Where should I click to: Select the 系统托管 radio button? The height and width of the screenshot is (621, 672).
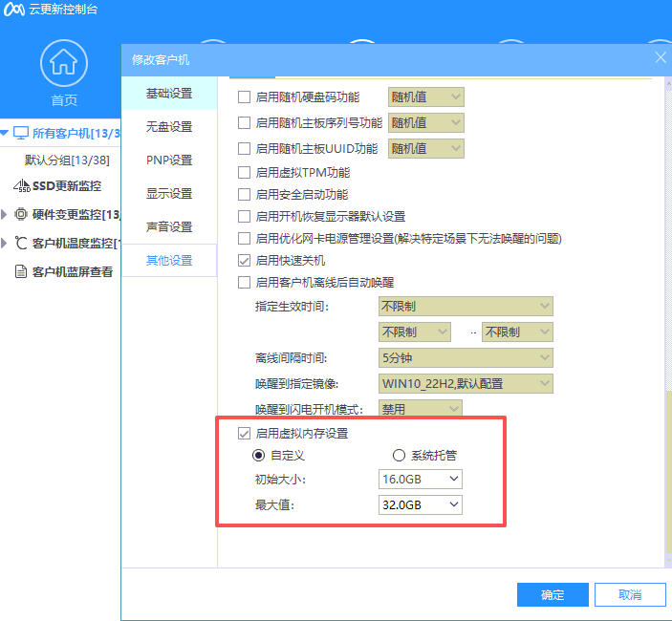click(399, 456)
